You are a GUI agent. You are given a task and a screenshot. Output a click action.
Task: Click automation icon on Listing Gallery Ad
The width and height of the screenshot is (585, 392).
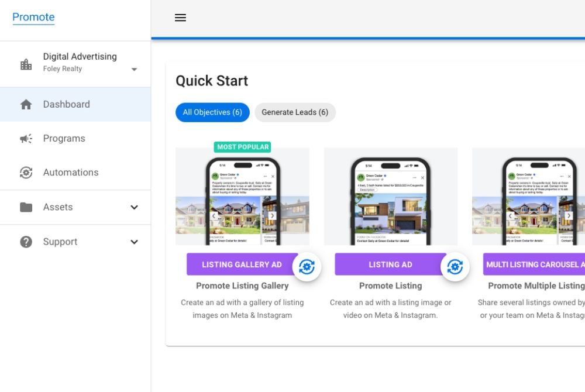pyautogui.click(x=307, y=267)
